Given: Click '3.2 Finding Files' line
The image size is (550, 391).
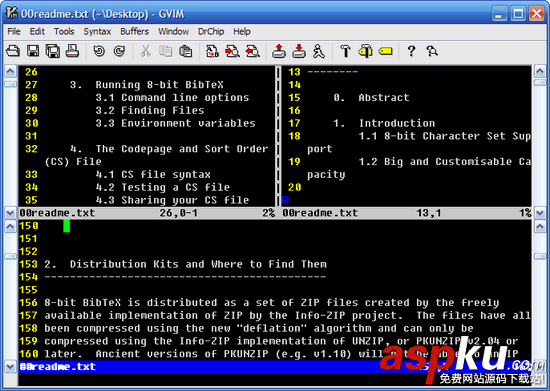Looking at the screenshot, I should [150, 110].
